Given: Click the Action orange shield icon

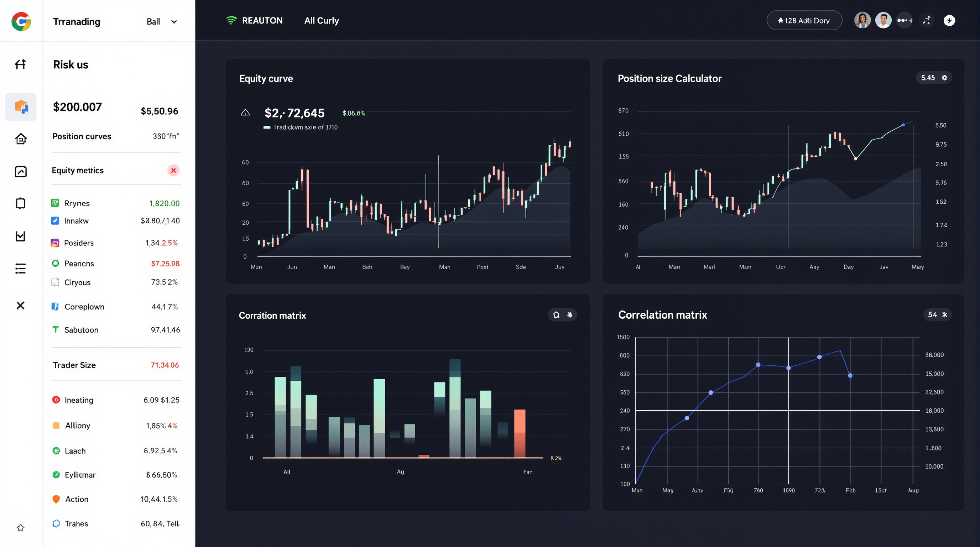Looking at the screenshot, I should click(56, 499).
